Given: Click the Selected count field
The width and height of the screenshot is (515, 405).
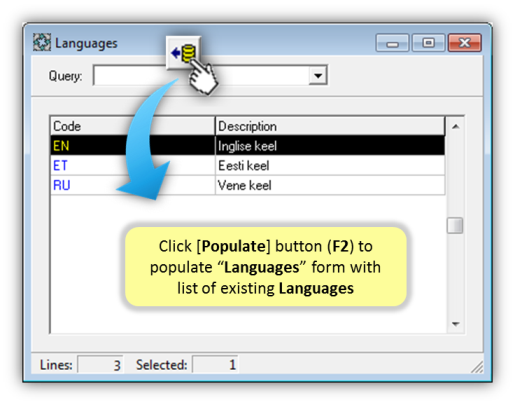Looking at the screenshot, I should [x=215, y=365].
